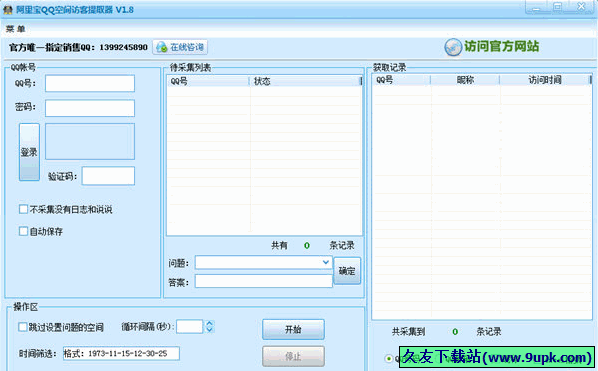Minimize the window

536,7
